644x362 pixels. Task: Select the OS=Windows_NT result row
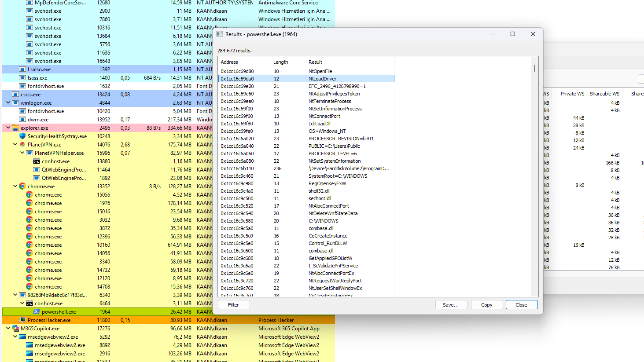(306, 131)
